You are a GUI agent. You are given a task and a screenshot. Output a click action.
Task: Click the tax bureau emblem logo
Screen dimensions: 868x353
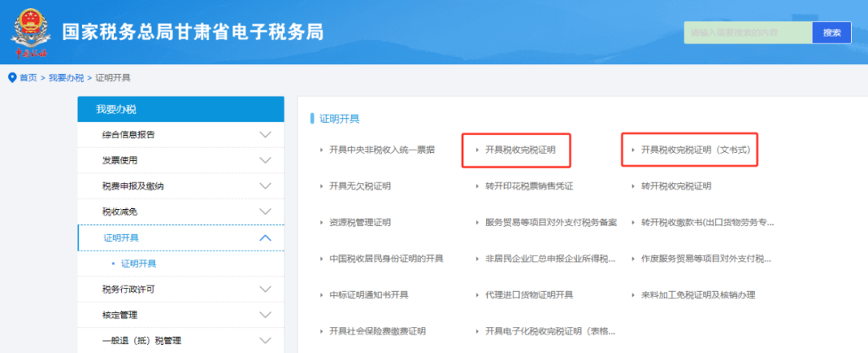tap(31, 33)
